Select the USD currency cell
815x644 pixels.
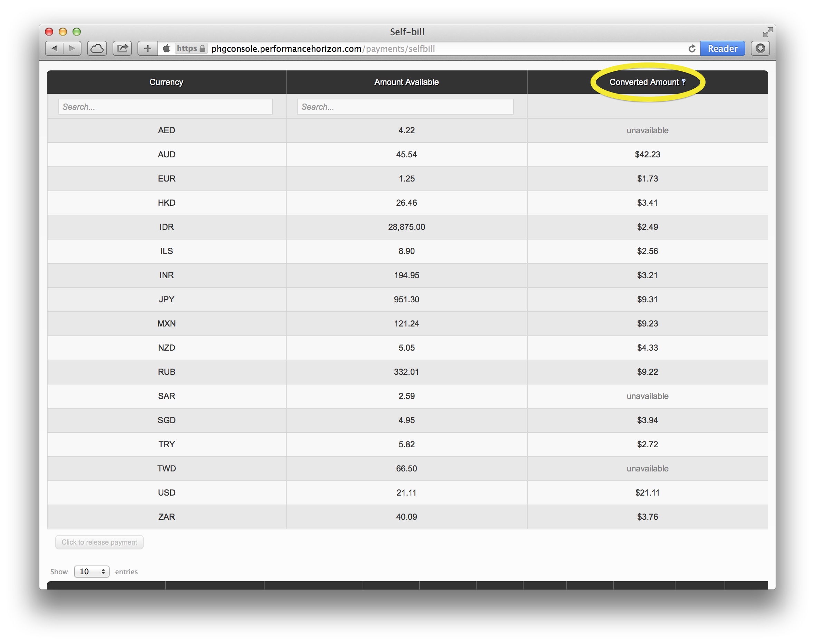(166, 492)
